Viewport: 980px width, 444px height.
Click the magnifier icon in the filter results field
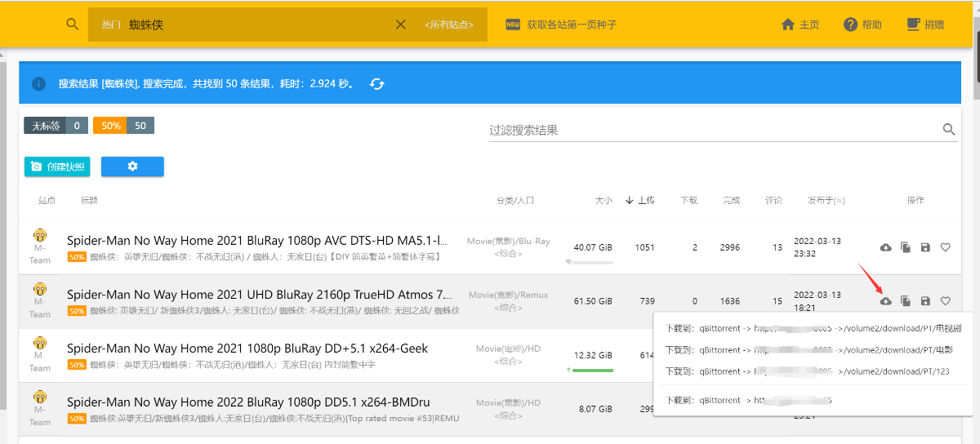click(948, 130)
